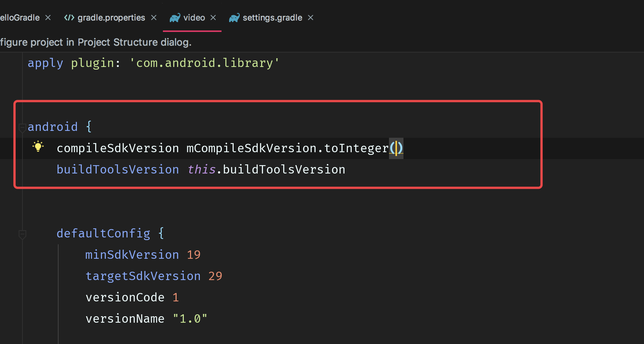Click the Gradle elephant icon on settings.gradle tab
This screenshot has height=344, width=644.
(x=234, y=18)
